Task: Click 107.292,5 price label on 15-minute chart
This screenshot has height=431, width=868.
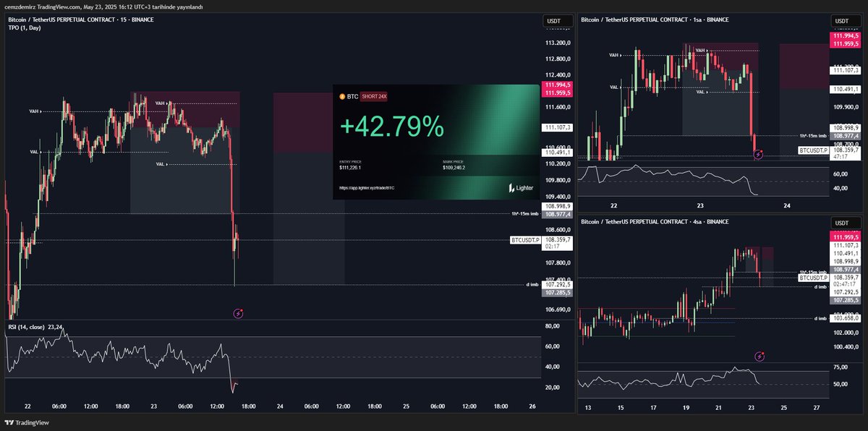Action: tap(557, 285)
